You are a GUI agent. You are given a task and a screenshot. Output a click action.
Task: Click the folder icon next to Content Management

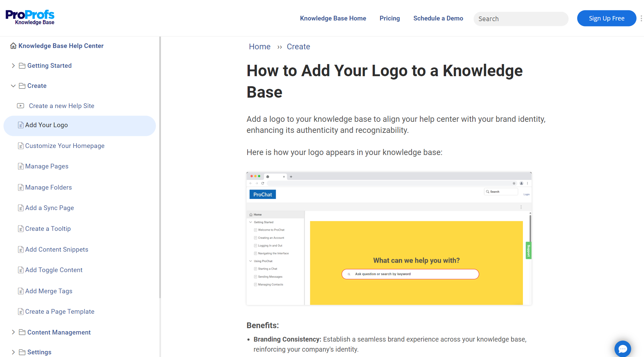[x=22, y=332]
